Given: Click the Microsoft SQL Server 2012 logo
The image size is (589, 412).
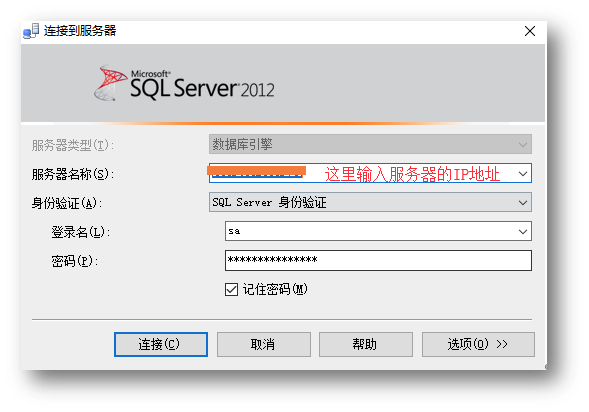Looking at the screenshot, I should tap(184, 83).
